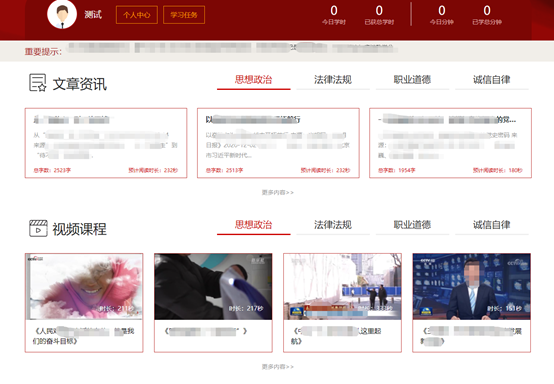Image resolution: width=554 pixels, height=384 pixels.
Task: Click the 视频课程 clapperboard icon
Action: [38, 228]
